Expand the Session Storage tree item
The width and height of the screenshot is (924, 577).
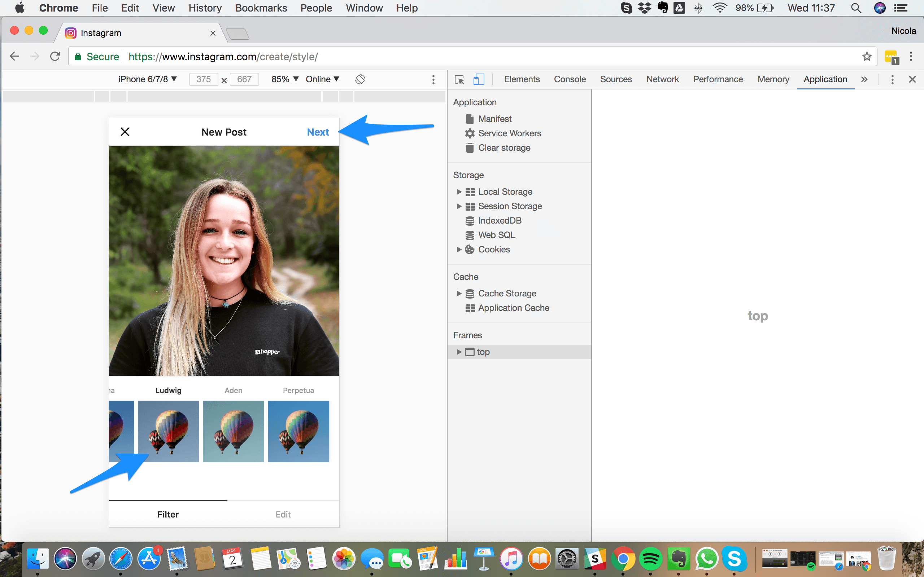point(458,206)
